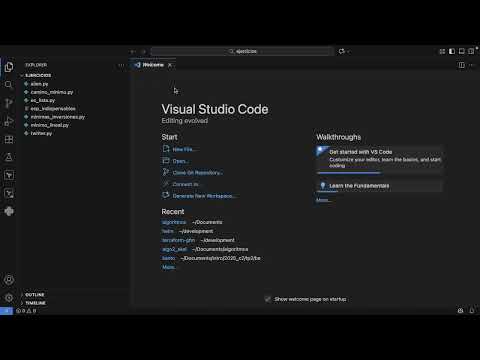Screen dimensions: 480x360
Task: Toggle the Primary Side Bar
Action: (452, 51)
